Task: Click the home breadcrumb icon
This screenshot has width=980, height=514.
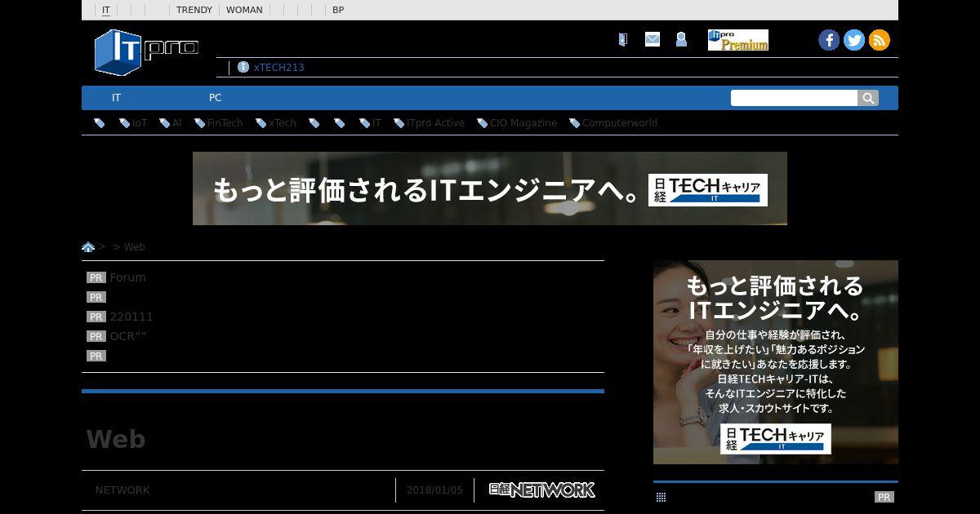Action: (x=88, y=246)
